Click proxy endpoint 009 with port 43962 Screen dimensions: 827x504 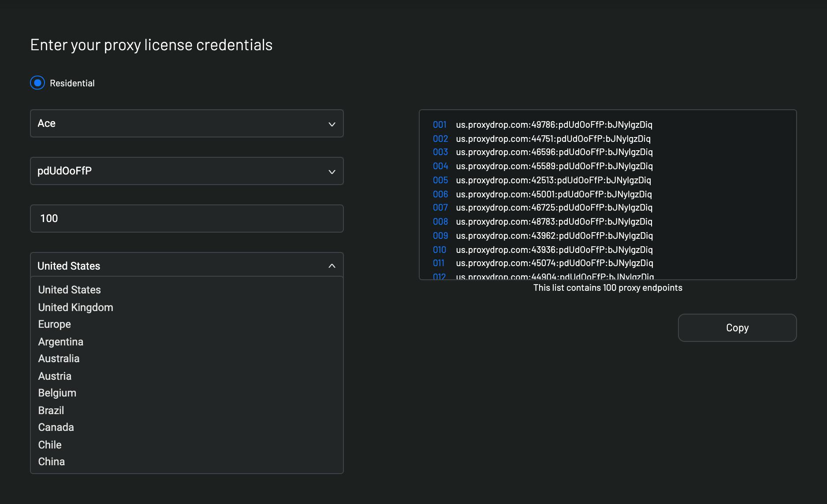[554, 236]
